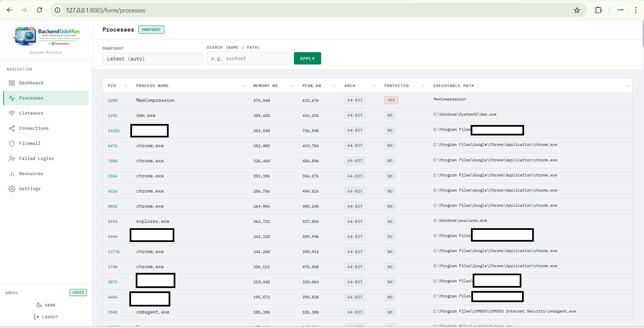Screen dimensions: 644x328
Task: Reload the page with browser refresh
Action: [40, 10]
